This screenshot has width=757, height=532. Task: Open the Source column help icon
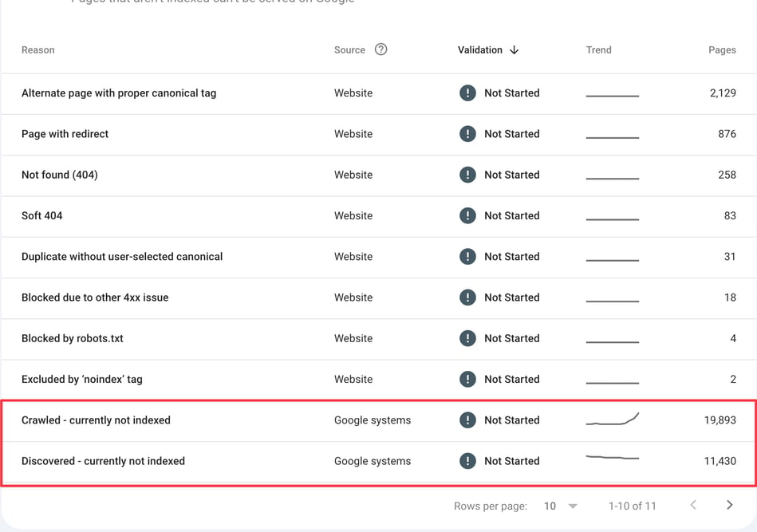point(380,49)
